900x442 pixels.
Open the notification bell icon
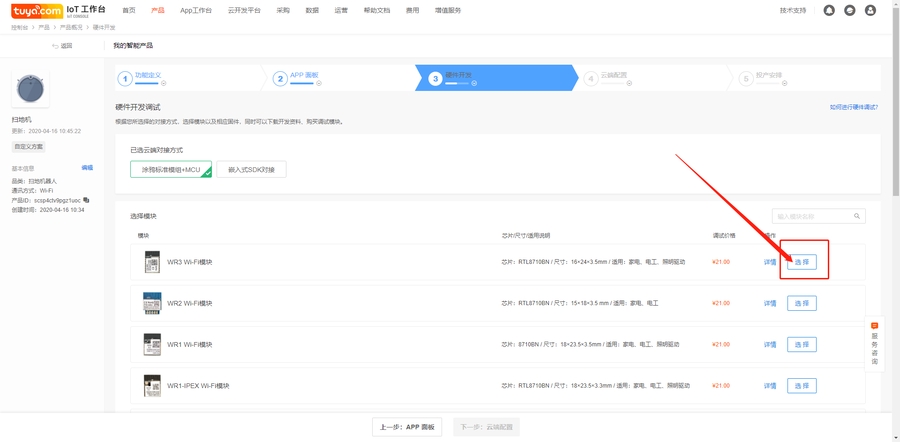click(x=829, y=10)
